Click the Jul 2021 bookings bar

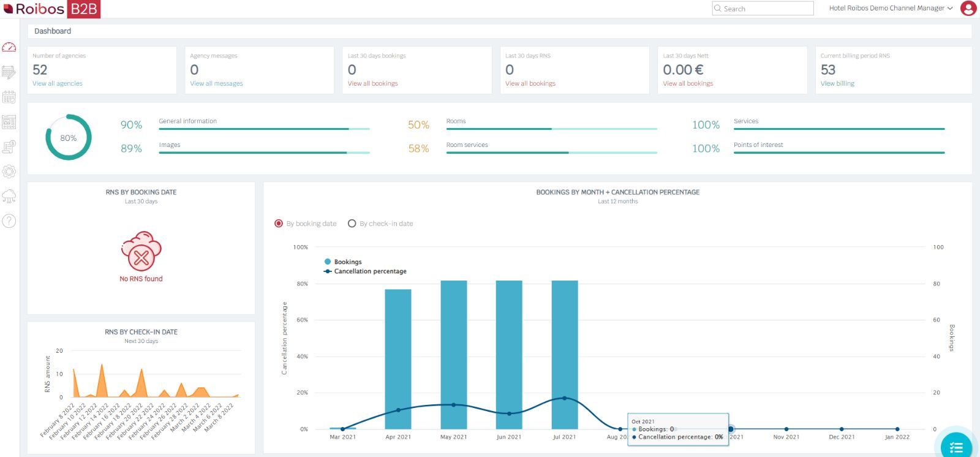coord(565,355)
